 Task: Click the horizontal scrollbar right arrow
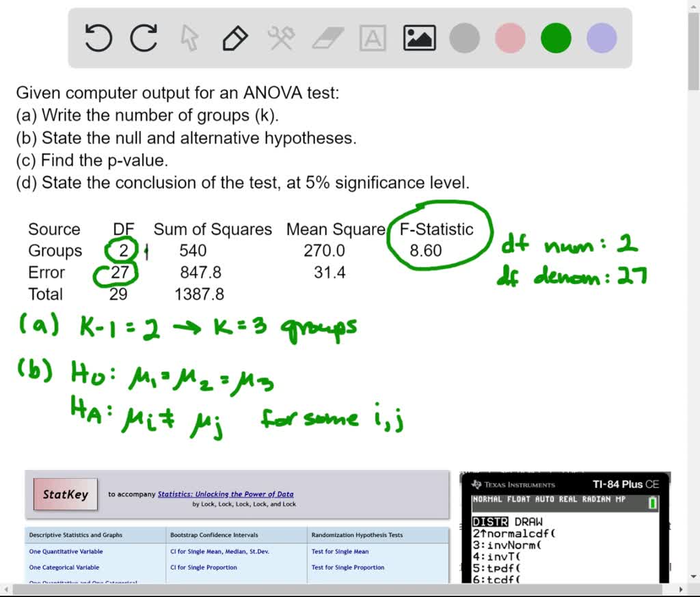pos(682,589)
